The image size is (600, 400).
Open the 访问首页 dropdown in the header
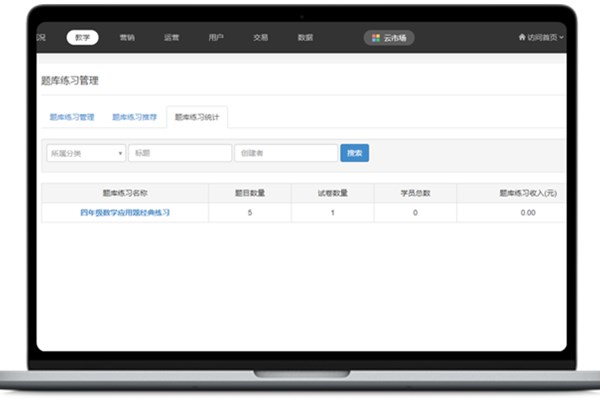coord(541,37)
